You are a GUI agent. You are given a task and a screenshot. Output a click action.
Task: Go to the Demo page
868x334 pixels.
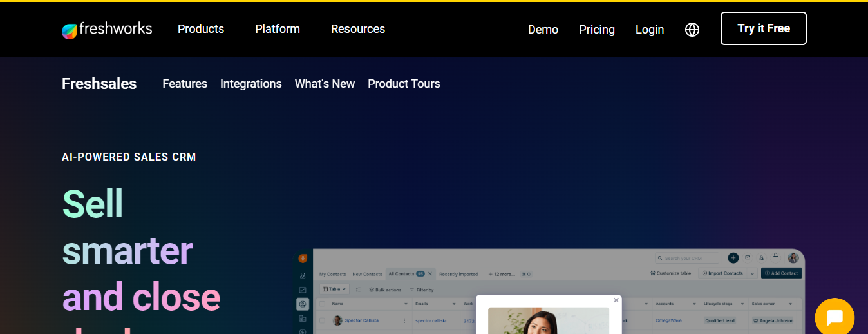(543, 30)
